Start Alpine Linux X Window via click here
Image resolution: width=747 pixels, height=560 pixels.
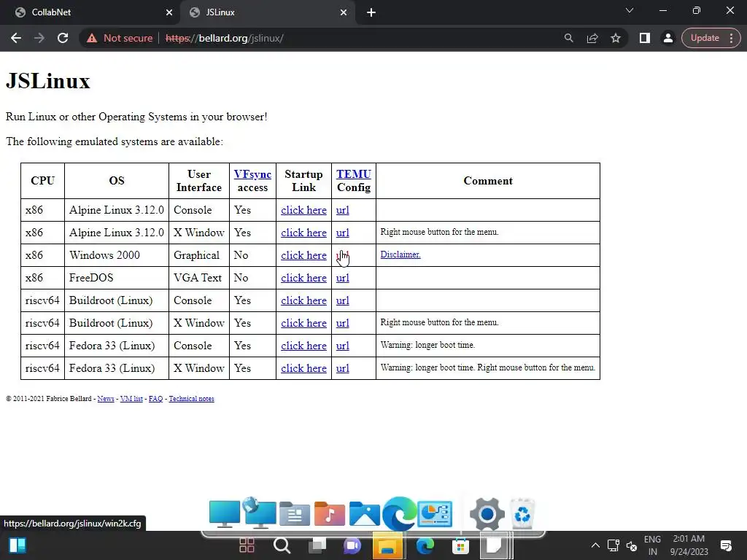click(303, 233)
